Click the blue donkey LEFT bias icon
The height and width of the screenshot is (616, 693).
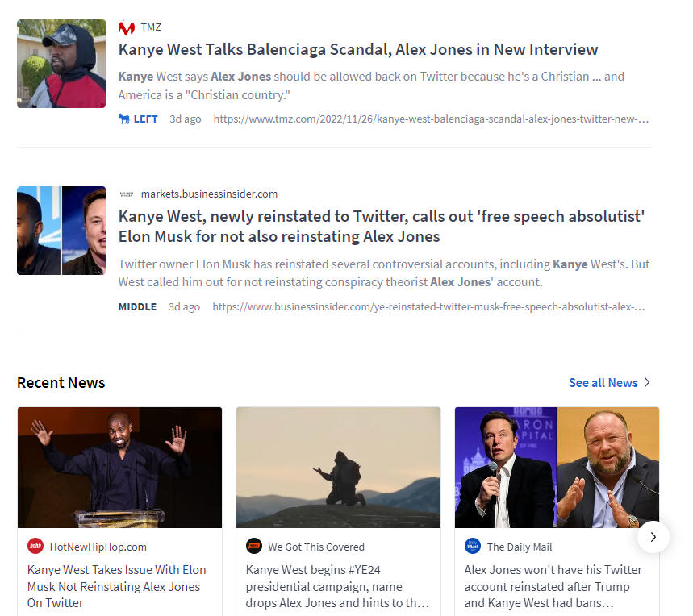[x=123, y=119]
